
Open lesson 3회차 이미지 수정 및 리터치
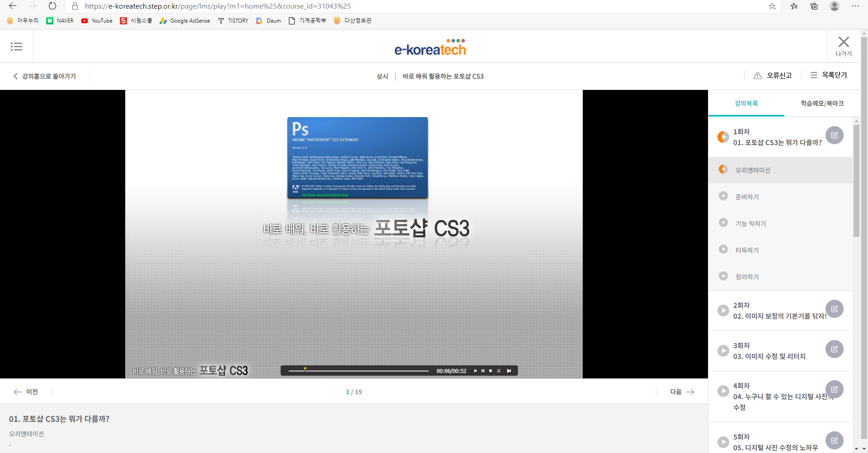pyautogui.click(x=769, y=351)
